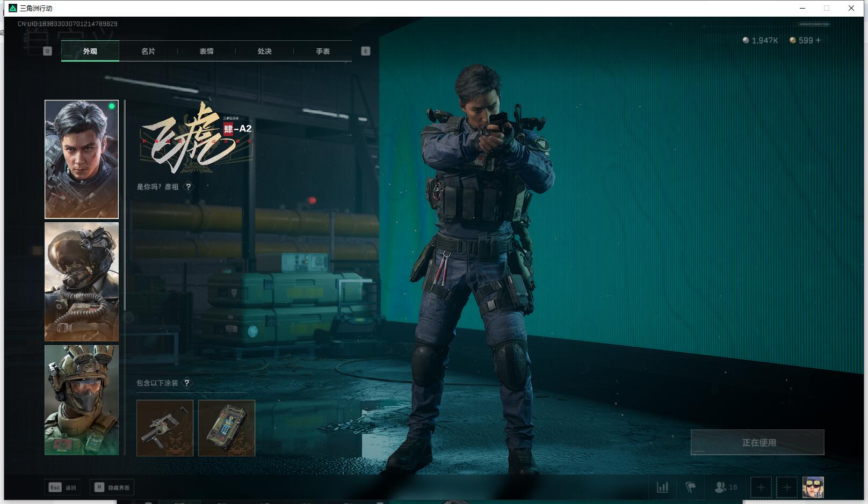
Task: Click the E next-tab key icon
Action: click(x=366, y=51)
